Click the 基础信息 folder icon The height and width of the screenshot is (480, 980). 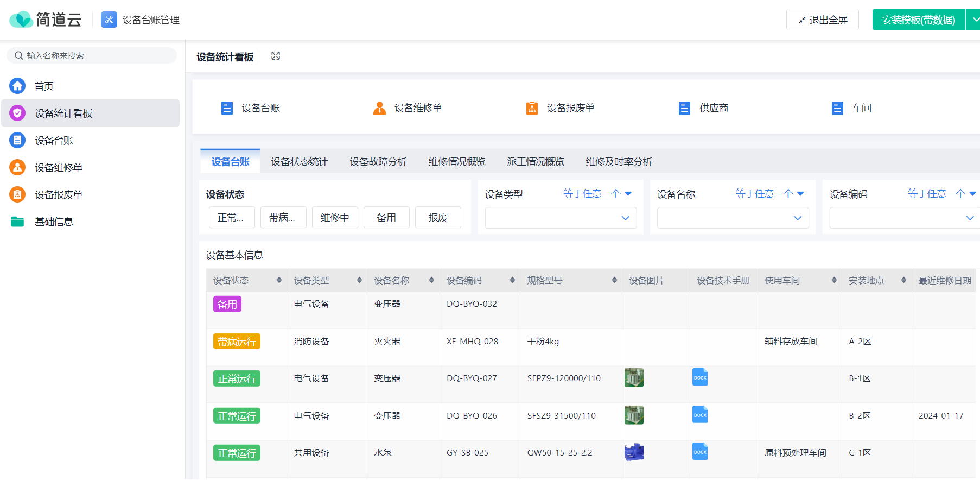17,222
